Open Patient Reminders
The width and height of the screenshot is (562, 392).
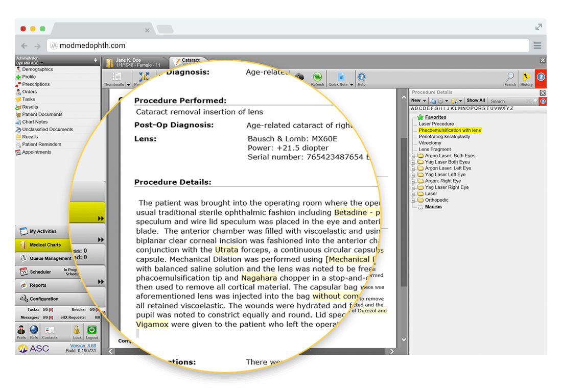(41, 144)
